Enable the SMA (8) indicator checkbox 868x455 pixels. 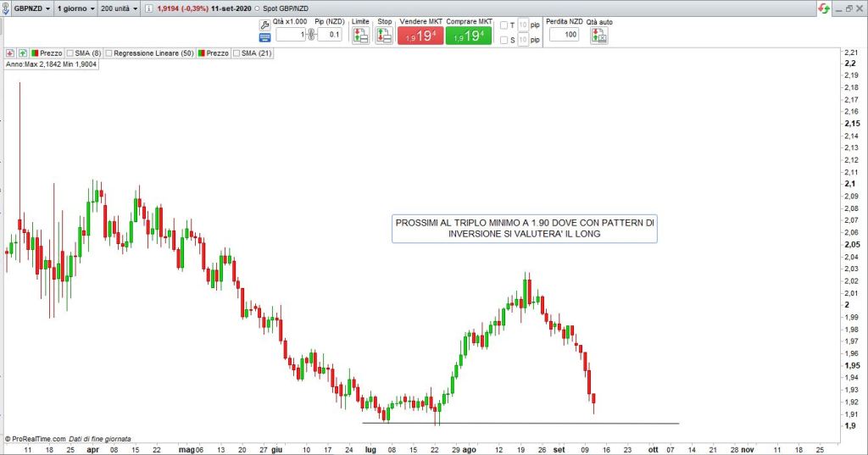coord(70,53)
